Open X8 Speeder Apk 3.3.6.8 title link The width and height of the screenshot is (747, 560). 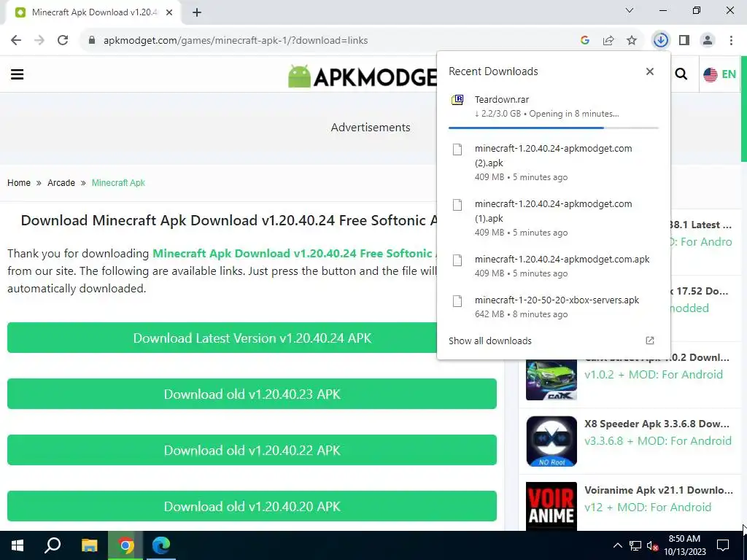click(657, 424)
